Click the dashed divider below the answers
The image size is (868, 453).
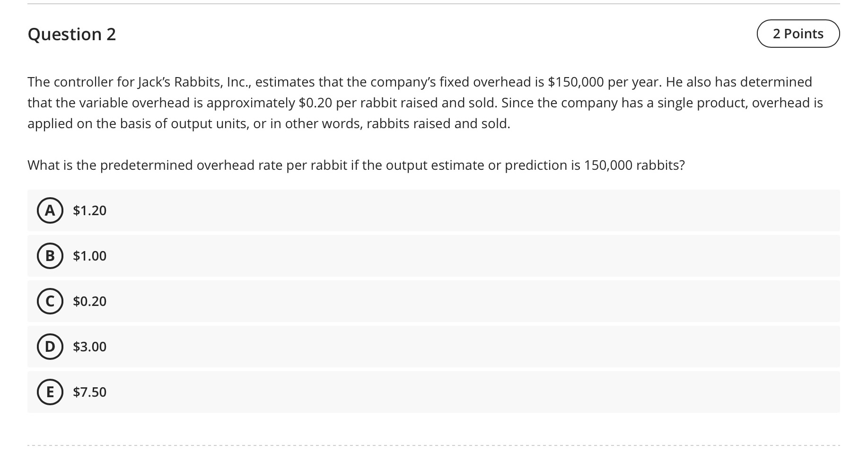(434, 444)
